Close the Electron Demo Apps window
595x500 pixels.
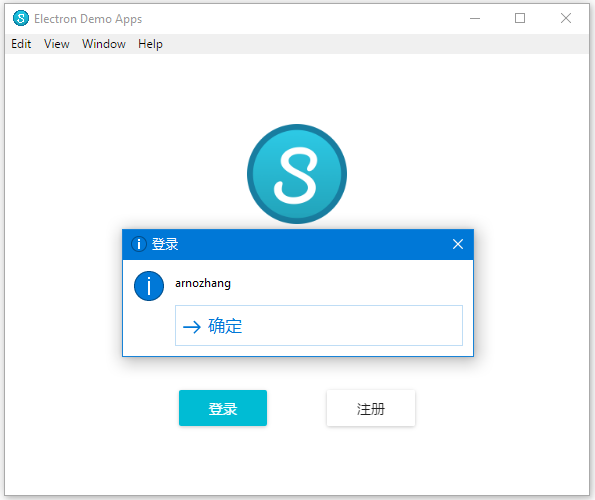(566, 18)
